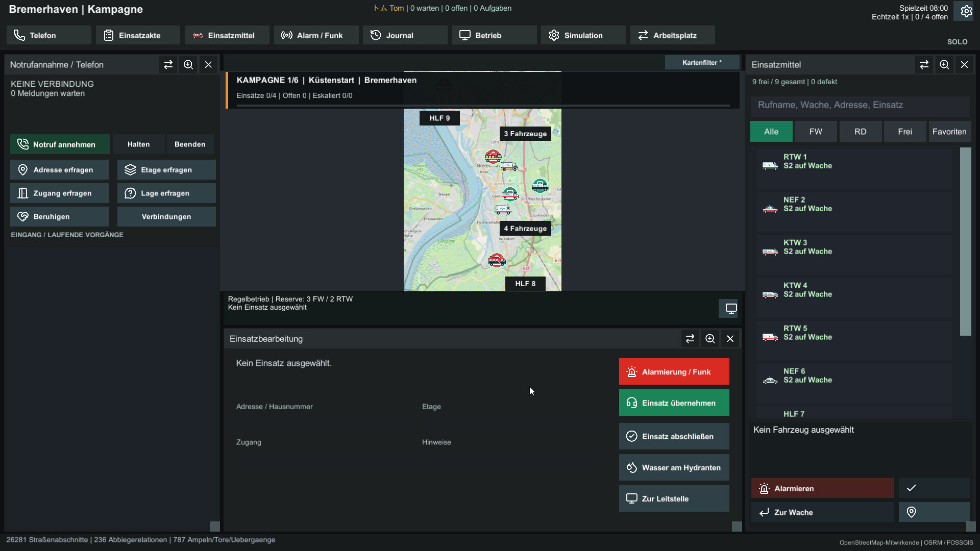Open the Journal tab
Image resolution: width=980 pixels, height=551 pixels.
(x=405, y=35)
